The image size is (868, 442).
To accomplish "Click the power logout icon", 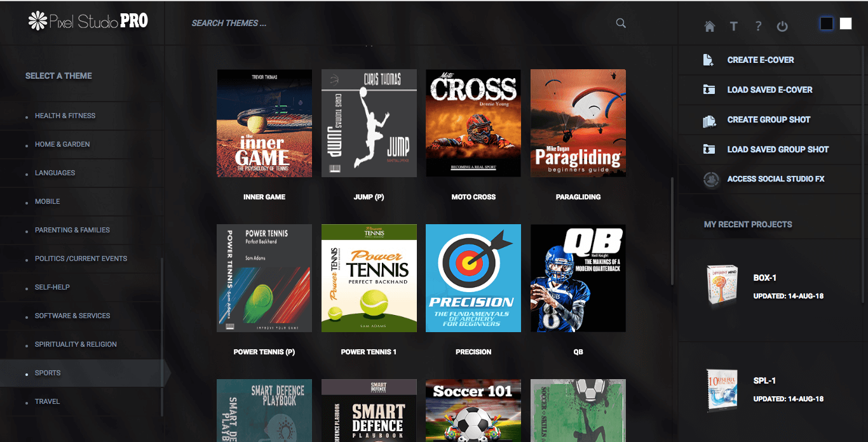I will click(782, 26).
